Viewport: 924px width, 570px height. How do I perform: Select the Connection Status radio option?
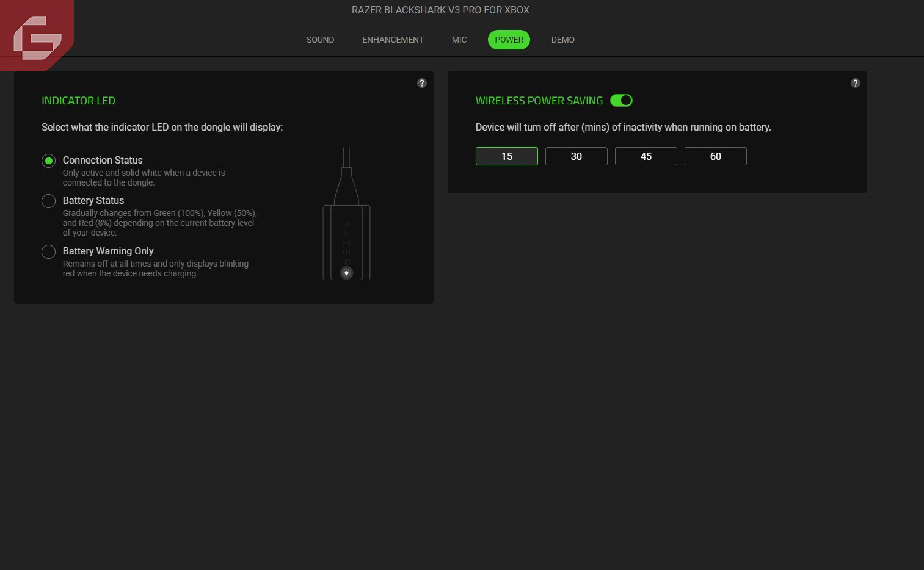click(48, 161)
